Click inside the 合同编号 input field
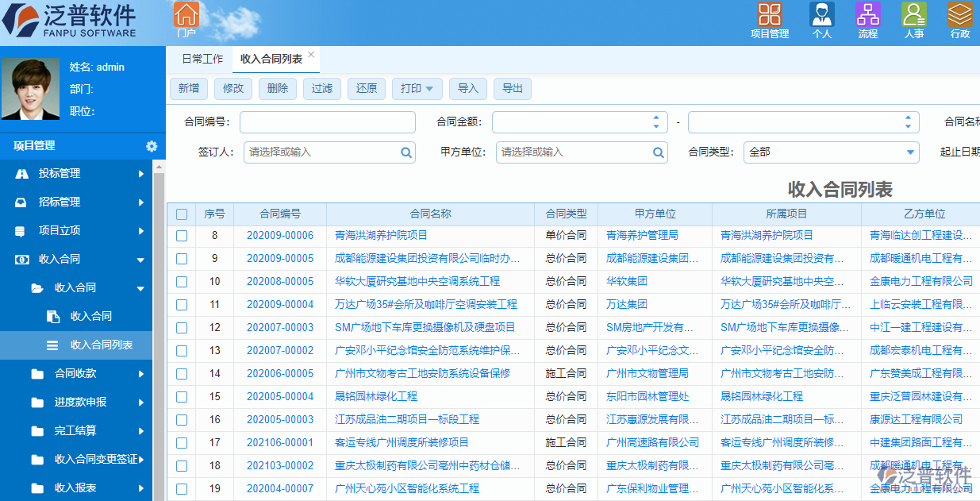The height and width of the screenshot is (501, 980). [x=327, y=121]
